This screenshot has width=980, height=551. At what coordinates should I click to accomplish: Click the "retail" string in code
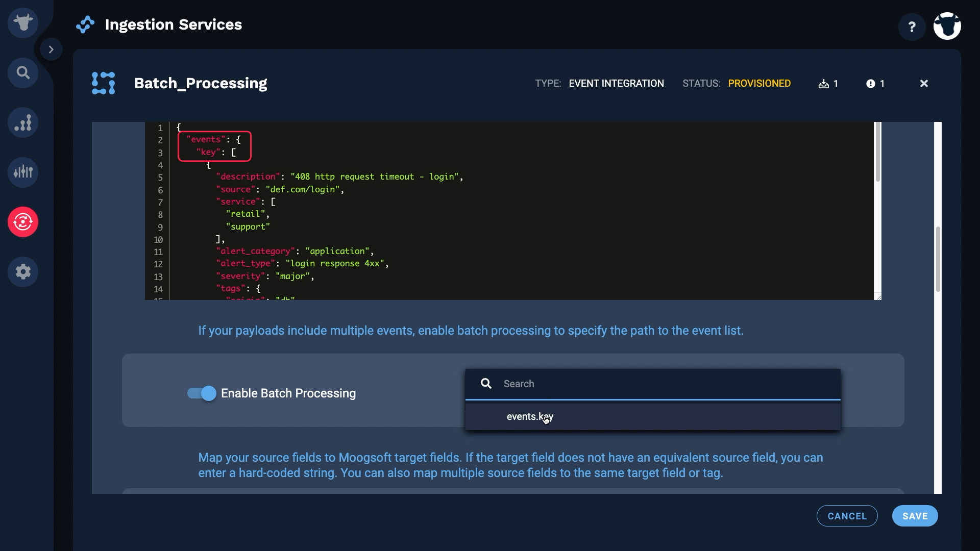(x=246, y=214)
